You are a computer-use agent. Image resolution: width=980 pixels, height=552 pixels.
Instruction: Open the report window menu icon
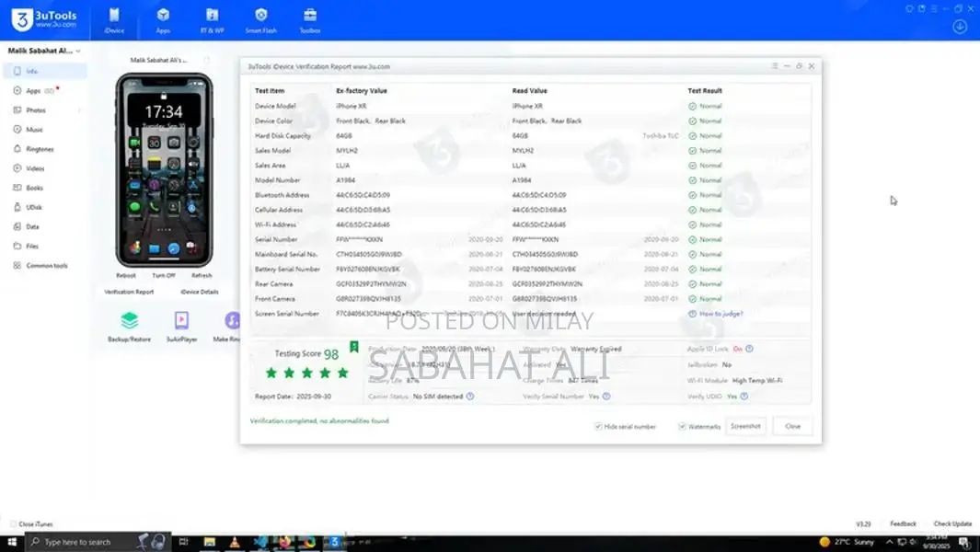775,66
